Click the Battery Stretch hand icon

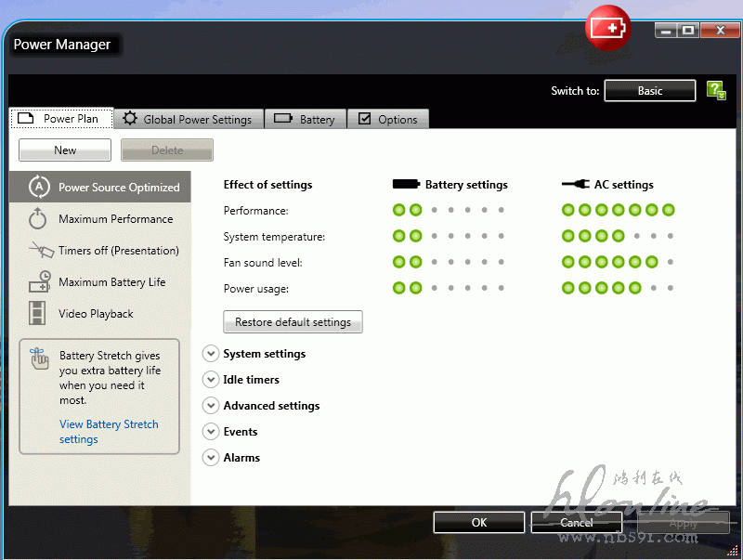tap(38, 359)
